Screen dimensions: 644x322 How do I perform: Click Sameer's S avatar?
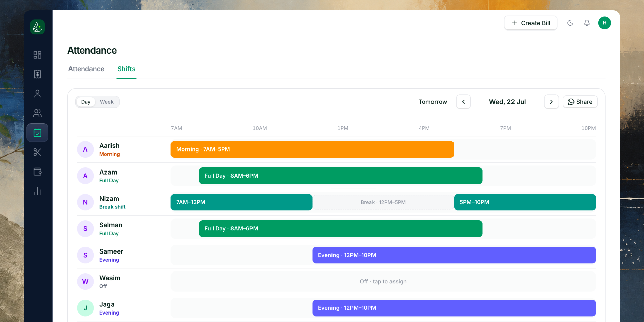[85, 255]
